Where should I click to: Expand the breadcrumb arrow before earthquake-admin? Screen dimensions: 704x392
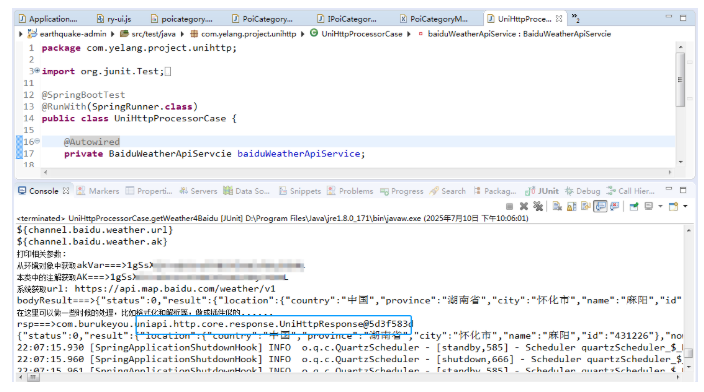tap(21, 34)
